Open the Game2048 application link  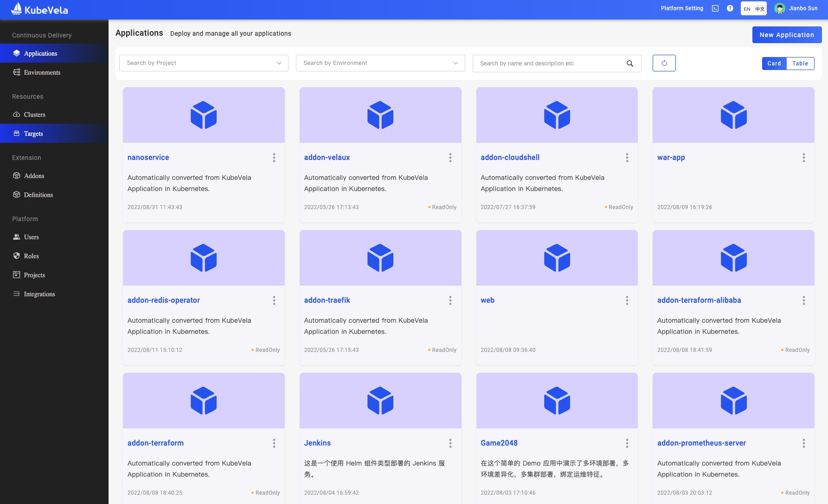click(499, 443)
